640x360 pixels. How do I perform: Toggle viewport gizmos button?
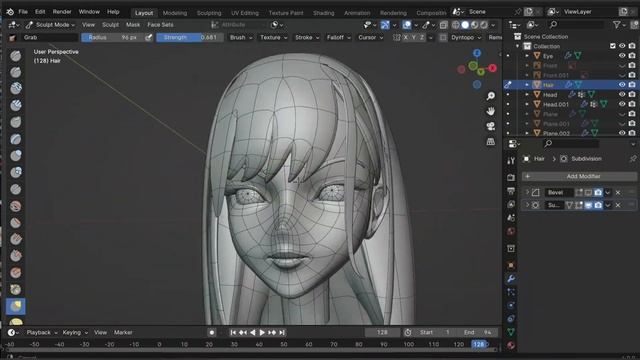pyautogui.click(x=385, y=25)
